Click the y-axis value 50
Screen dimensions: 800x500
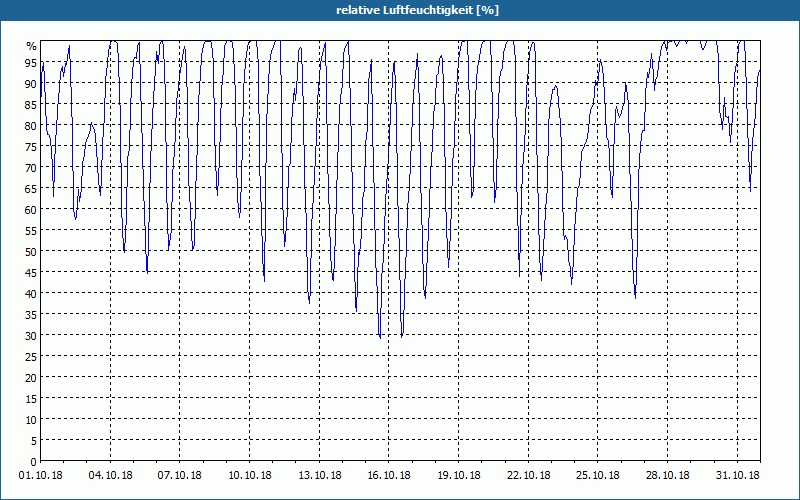pyautogui.click(x=31, y=252)
